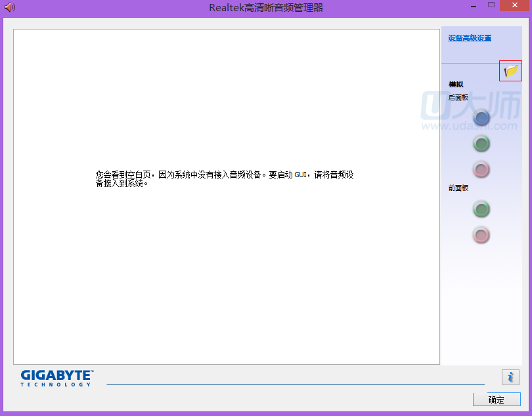Image resolution: width=532 pixels, height=416 pixels.
Task: Click the speaker icon in title bar
Action: tap(10, 7)
